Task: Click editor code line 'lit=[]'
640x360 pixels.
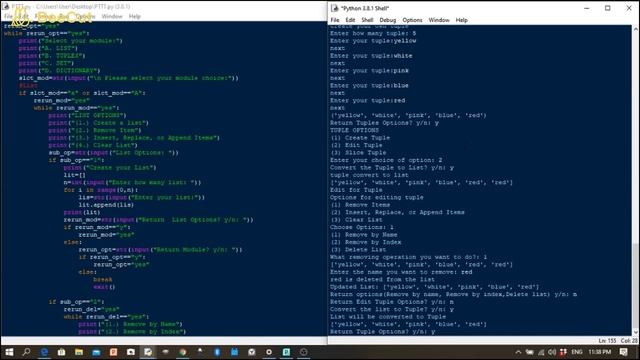Action: 75,175
